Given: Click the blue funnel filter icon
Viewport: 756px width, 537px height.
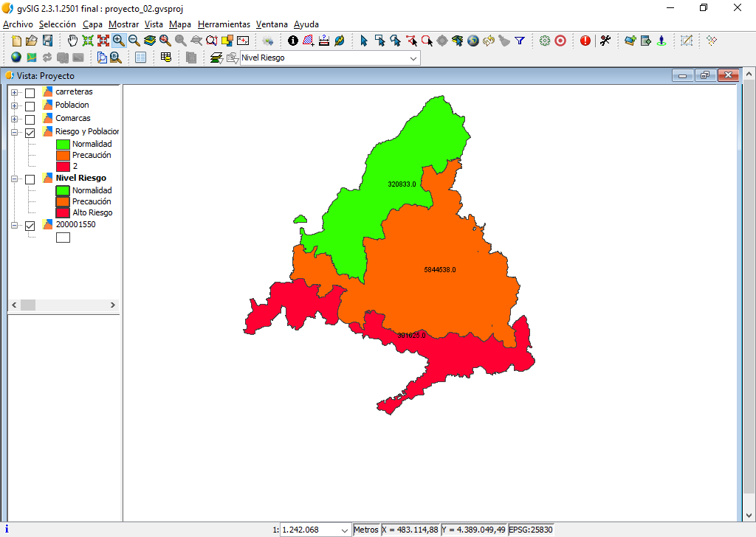Looking at the screenshot, I should click(x=520, y=41).
